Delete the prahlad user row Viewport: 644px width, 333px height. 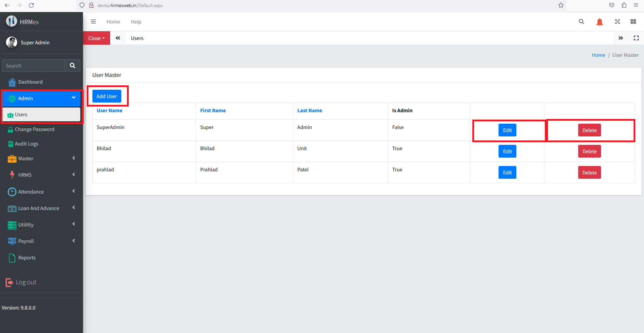tap(589, 173)
